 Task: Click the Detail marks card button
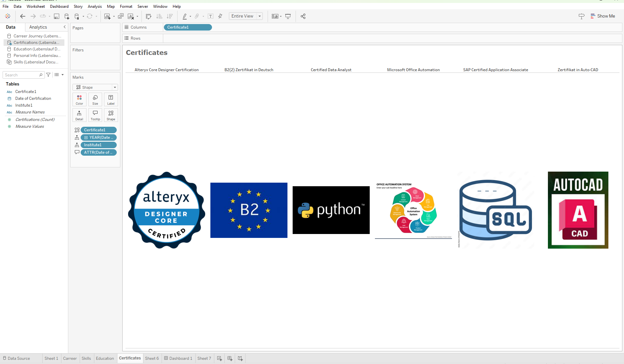(x=79, y=115)
